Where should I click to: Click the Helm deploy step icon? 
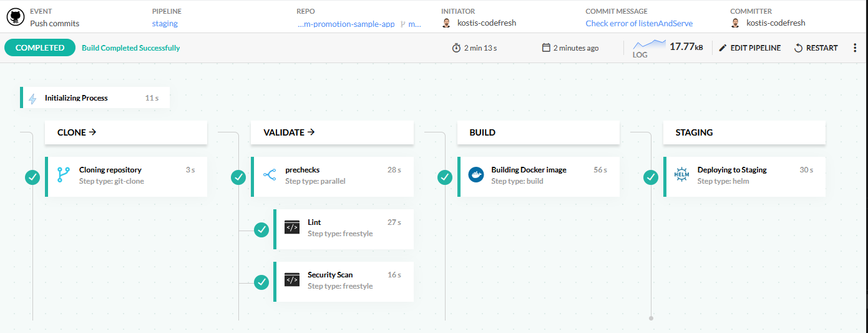tap(682, 175)
